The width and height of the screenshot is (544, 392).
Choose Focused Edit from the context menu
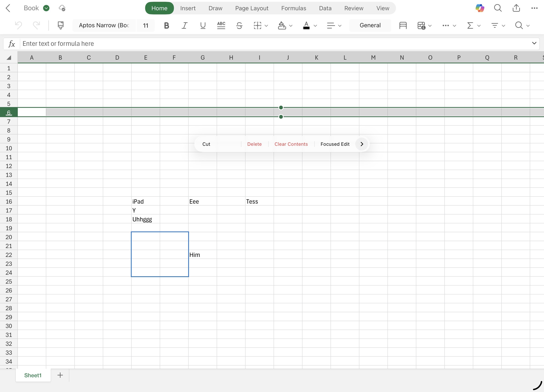(x=335, y=144)
